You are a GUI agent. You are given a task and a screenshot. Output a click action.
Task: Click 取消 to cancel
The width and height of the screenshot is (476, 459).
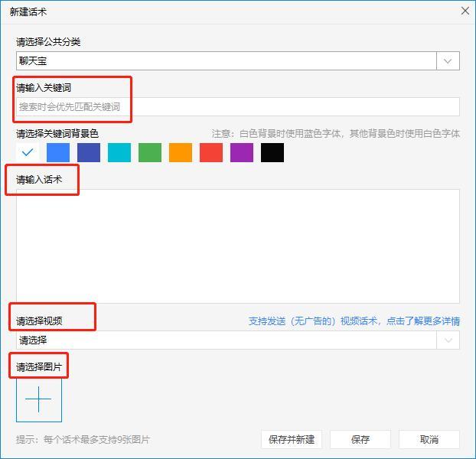[429, 439]
